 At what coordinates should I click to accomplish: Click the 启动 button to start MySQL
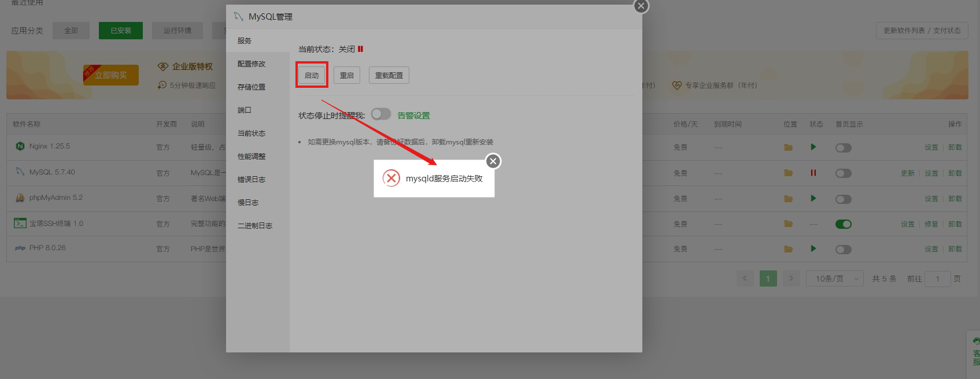312,75
